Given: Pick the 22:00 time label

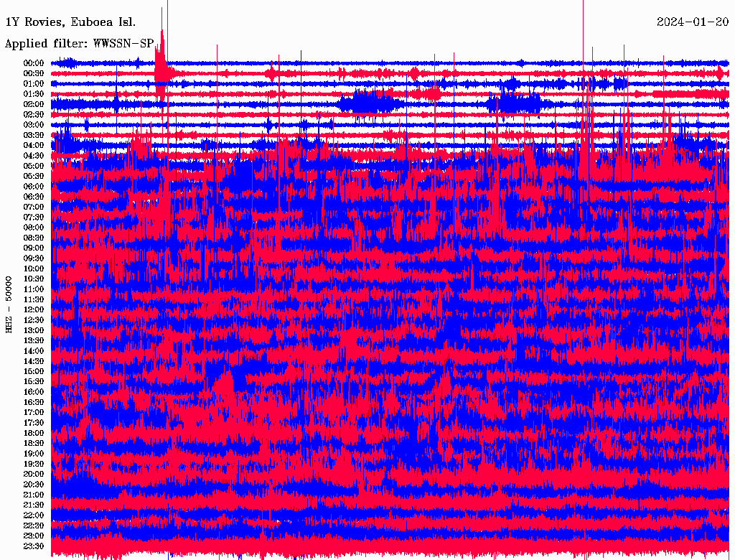Looking at the screenshot, I should click(34, 515).
